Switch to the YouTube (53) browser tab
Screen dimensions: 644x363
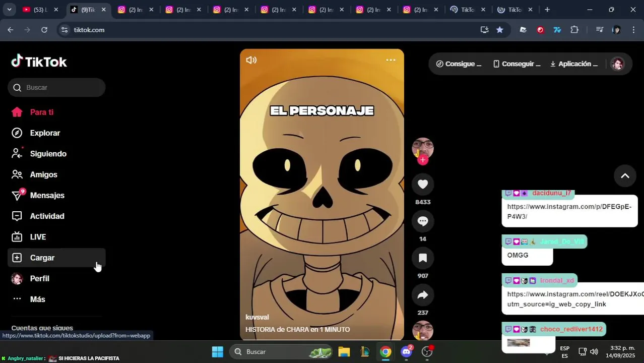point(40,10)
